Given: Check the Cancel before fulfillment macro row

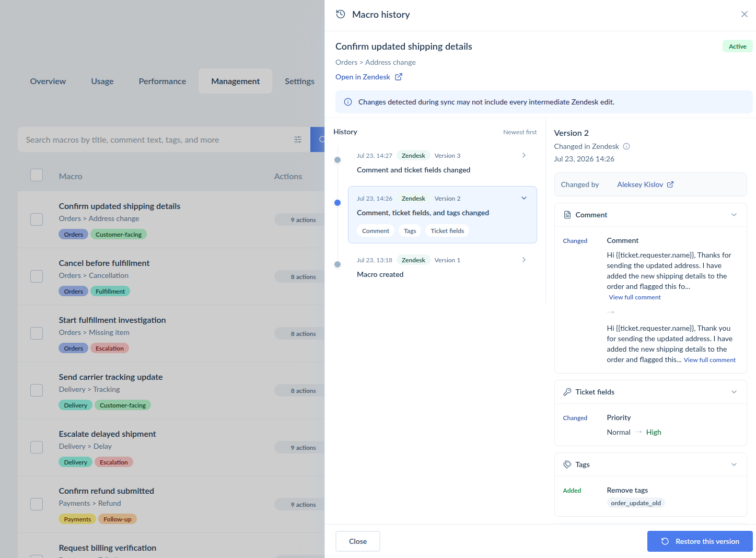Looking at the screenshot, I should 37,276.
